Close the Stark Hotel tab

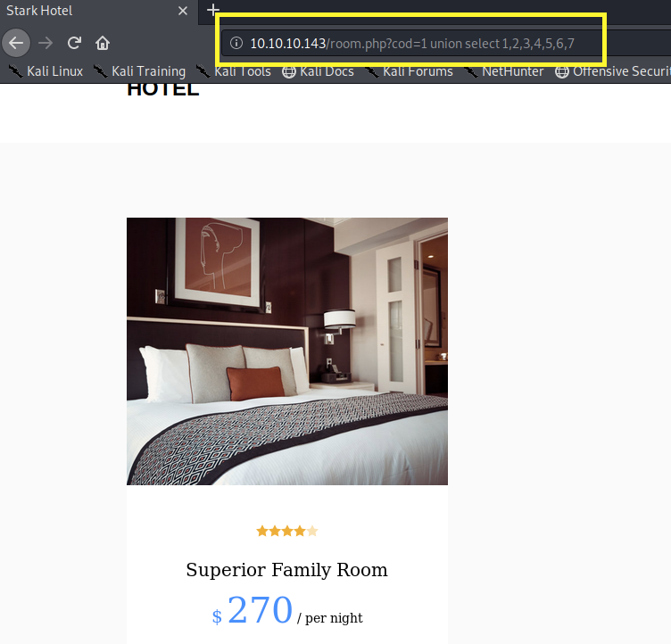pos(183,12)
